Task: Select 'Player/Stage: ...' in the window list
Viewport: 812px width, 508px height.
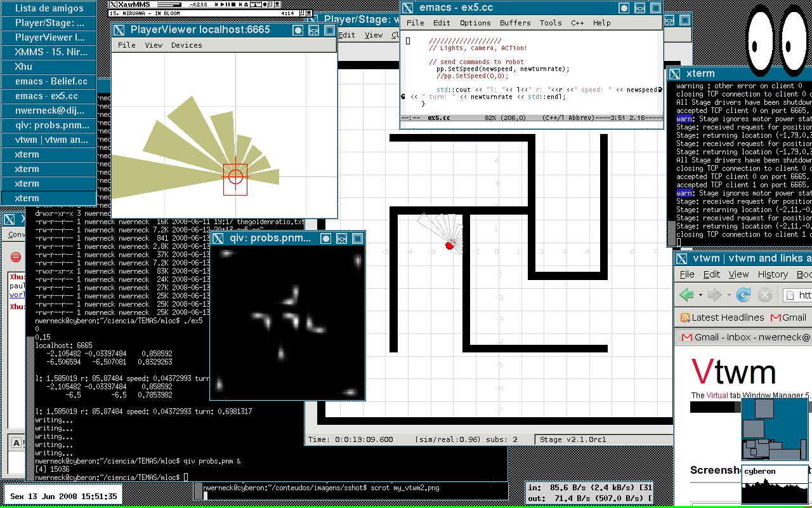Action: point(49,23)
